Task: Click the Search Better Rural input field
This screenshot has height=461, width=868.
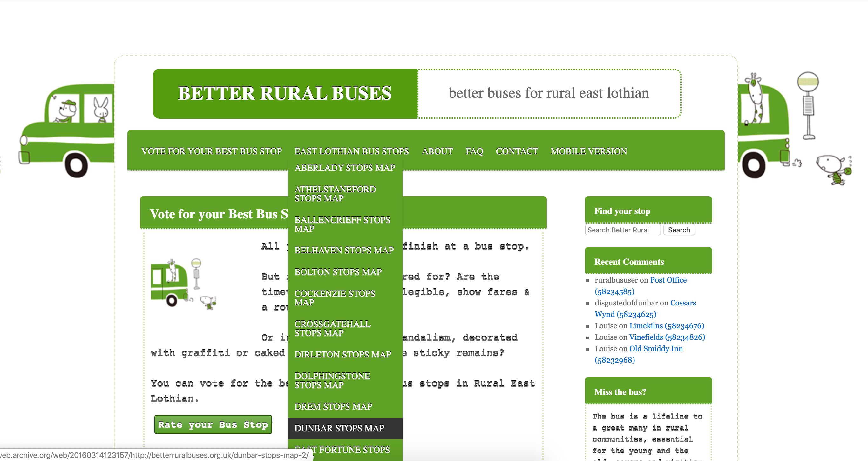Action: [x=622, y=230]
